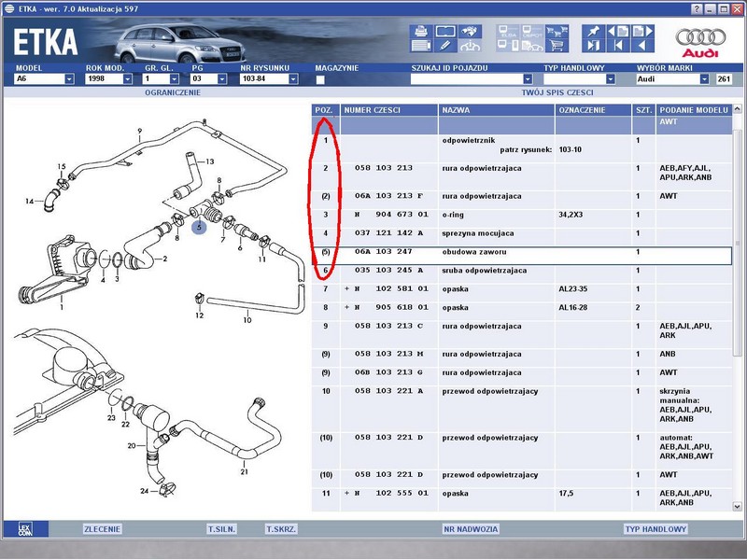Click the parts list view icon

[x=421, y=46]
